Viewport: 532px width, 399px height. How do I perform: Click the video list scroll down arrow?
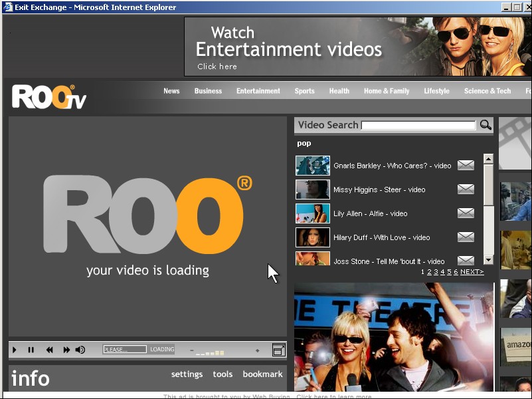tap(488, 260)
